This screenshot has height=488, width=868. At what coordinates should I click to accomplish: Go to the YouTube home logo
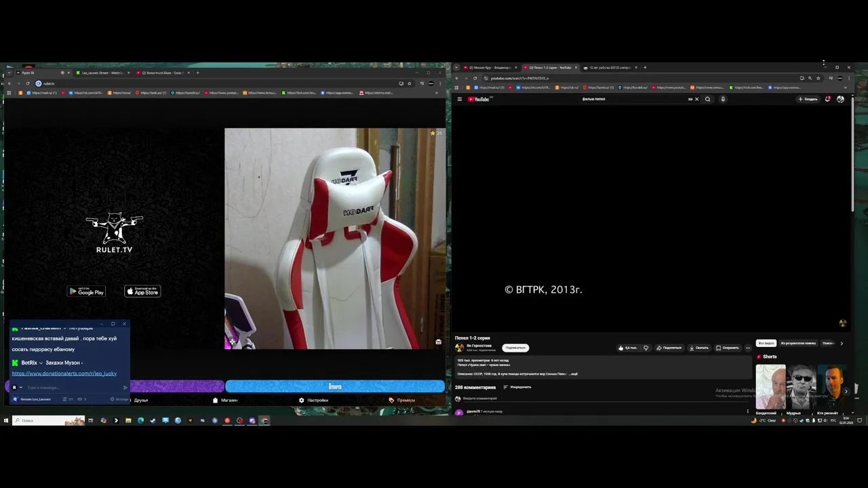pyautogui.click(x=479, y=99)
